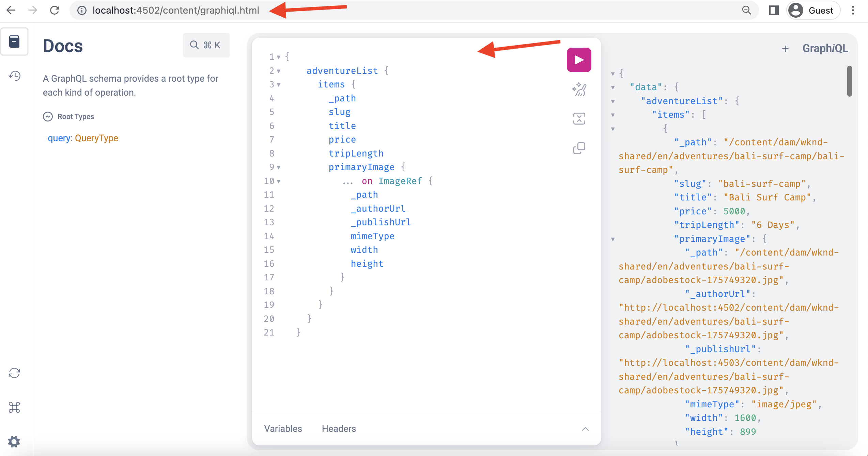Click the results pane vertical scrollbar
The width and height of the screenshot is (868, 456).
[x=849, y=81]
